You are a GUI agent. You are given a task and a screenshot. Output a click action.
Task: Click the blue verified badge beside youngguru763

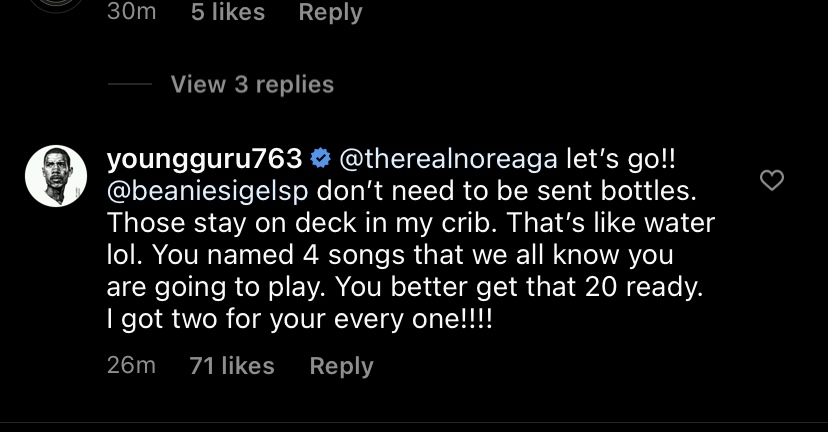click(x=322, y=158)
